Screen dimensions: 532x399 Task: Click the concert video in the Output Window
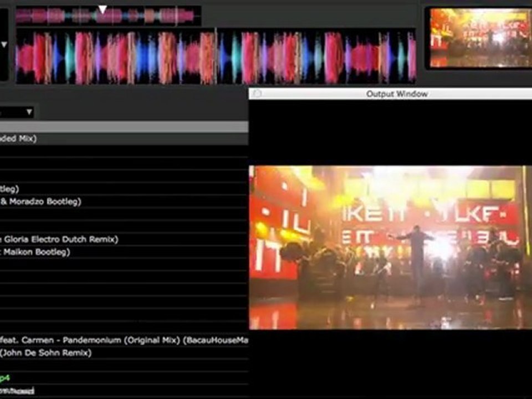point(390,247)
